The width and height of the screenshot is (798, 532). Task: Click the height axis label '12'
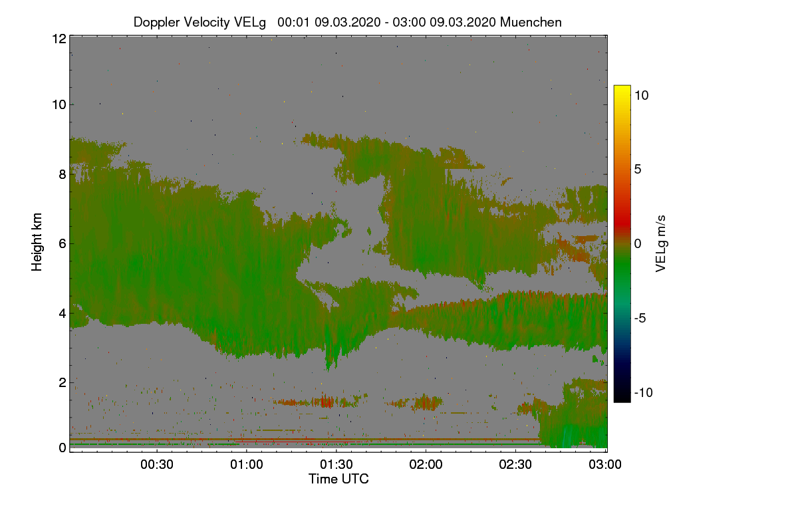(x=59, y=39)
